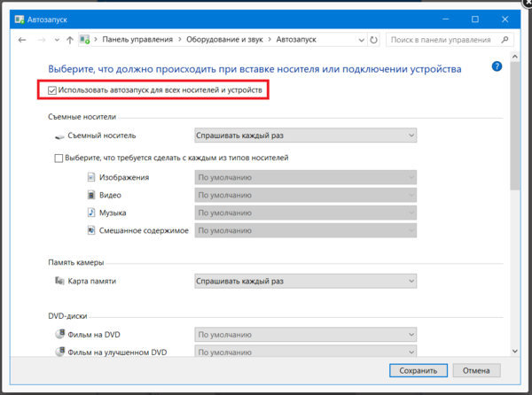Click the back arrow in navigation bar
532x395 pixels.
pos(22,40)
